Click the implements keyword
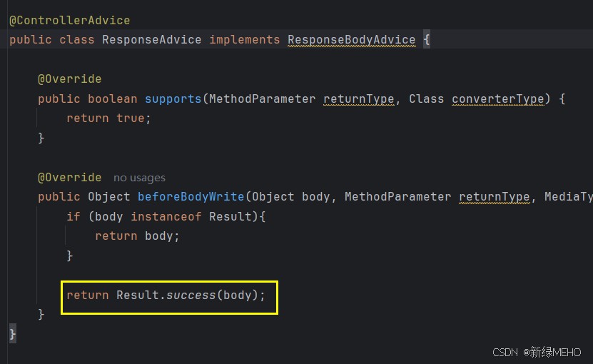 pos(244,40)
